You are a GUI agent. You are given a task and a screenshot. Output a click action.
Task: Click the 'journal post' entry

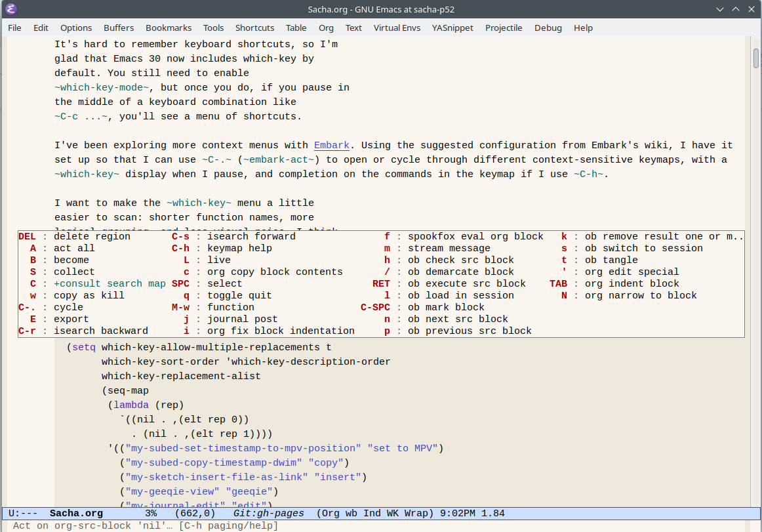(x=243, y=319)
